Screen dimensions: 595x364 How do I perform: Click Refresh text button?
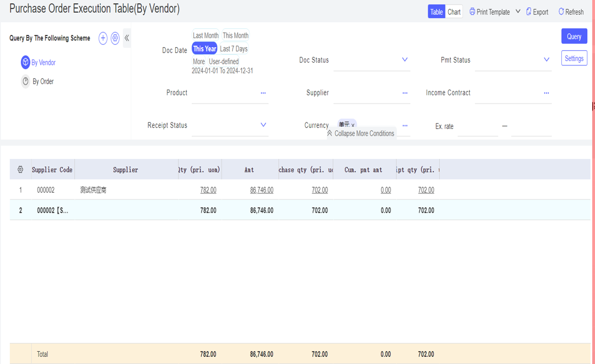[575, 12]
